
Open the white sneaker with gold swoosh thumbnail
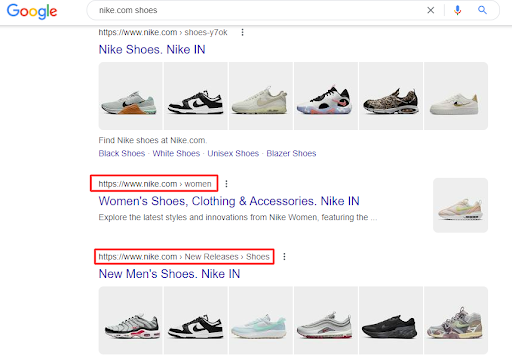coord(456,96)
